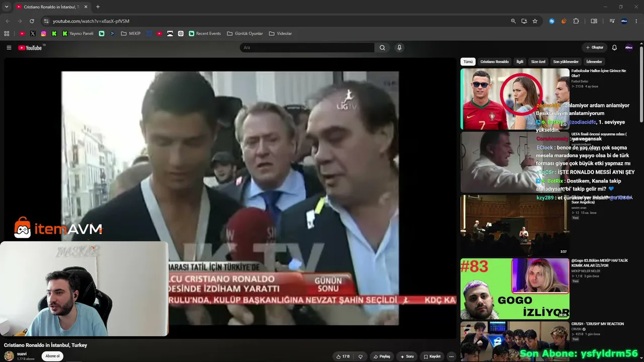Open the Chrome apps grid shortcut
Screen dimensions: 644x362
7,34
